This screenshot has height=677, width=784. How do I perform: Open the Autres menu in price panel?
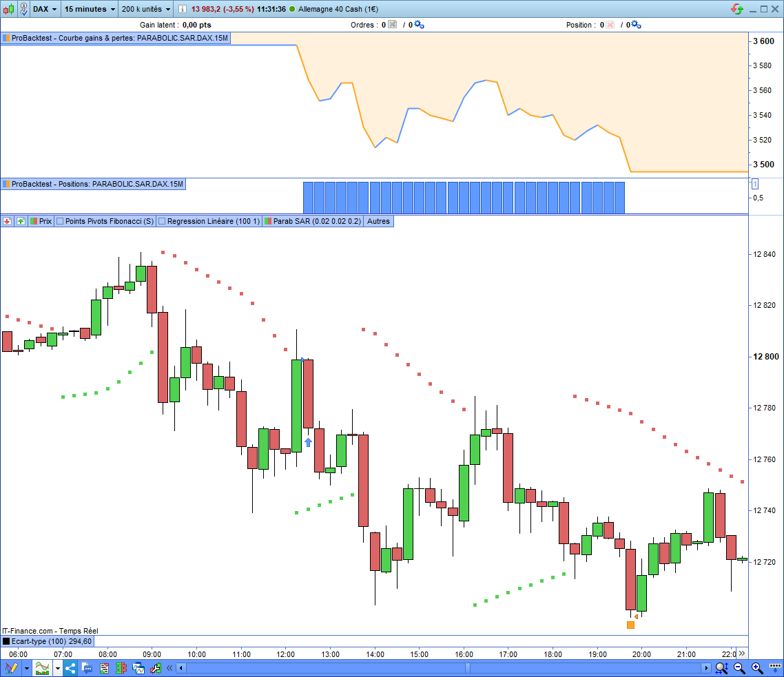(378, 221)
